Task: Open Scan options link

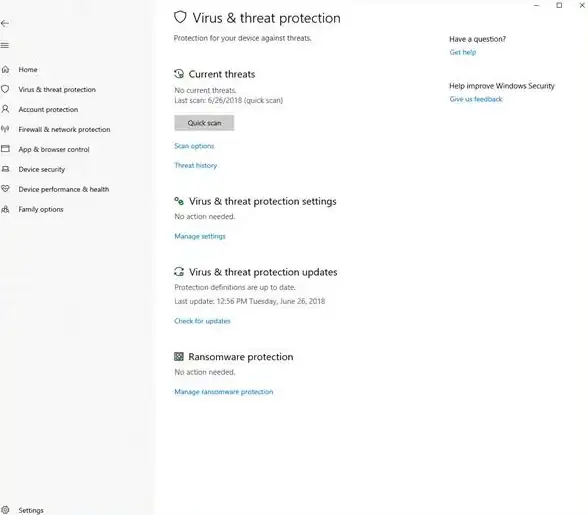Action: tap(194, 146)
